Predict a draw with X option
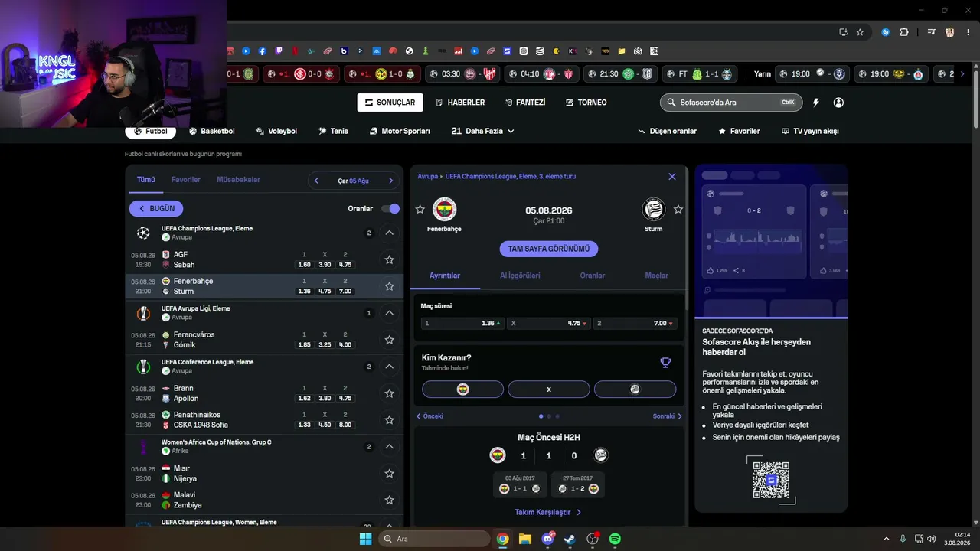Image resolution: width=980 pixels, height=551 pixels. click(549, 390)
